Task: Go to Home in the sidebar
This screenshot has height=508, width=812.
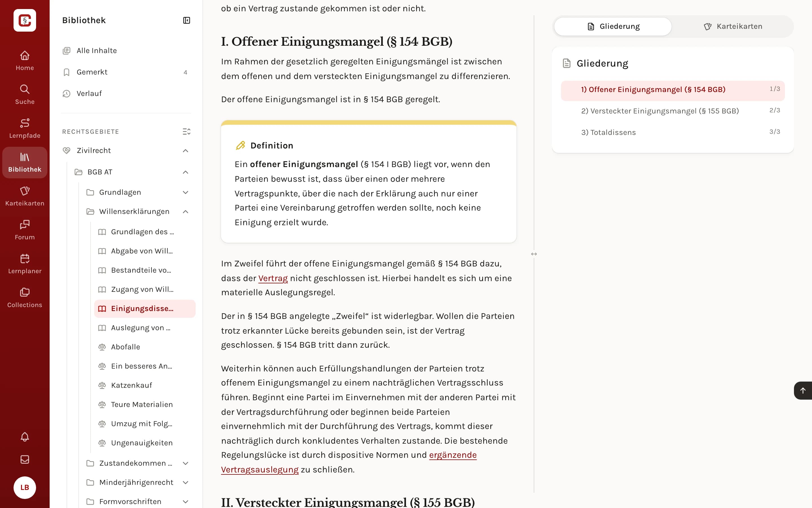Action: [x=25, y=60]
